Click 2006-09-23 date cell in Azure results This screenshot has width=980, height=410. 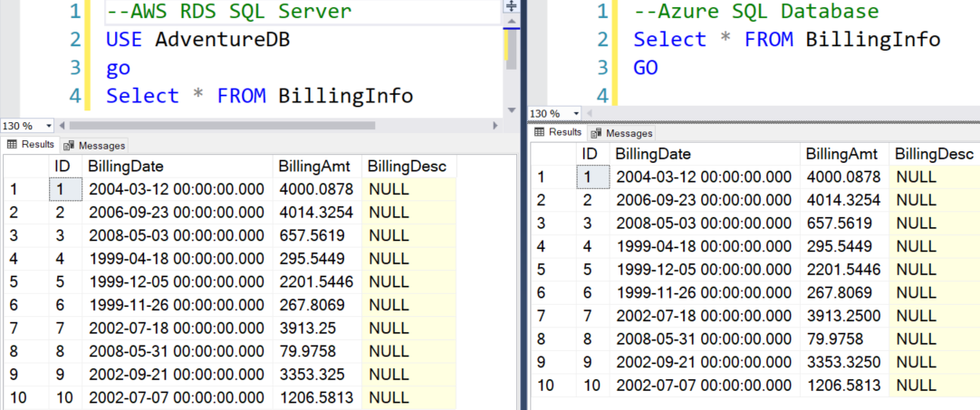705,200
